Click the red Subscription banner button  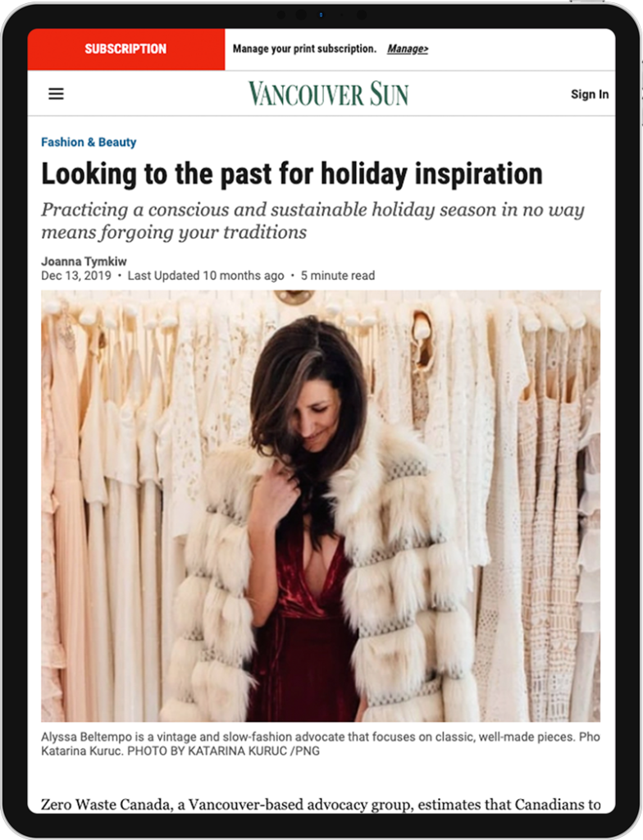coord(126,48)
